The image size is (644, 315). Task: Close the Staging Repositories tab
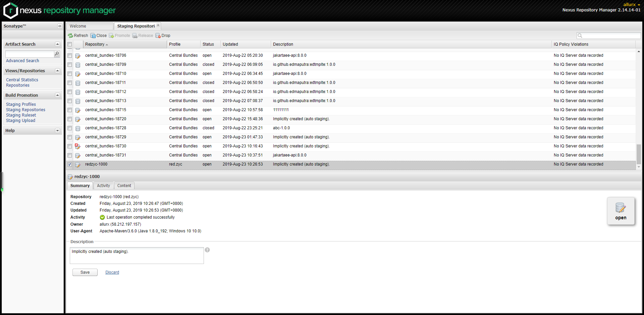coord(158,26)
